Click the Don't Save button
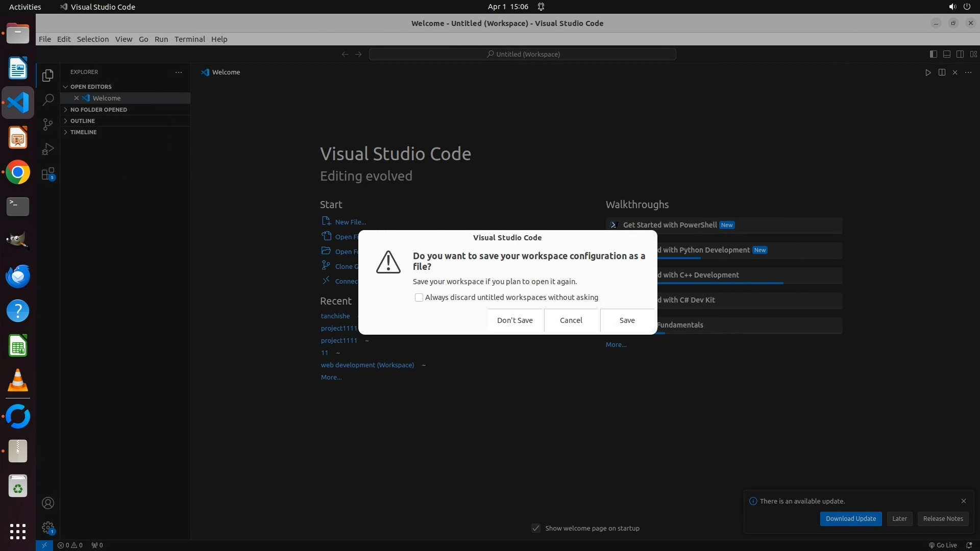Viewport: 980px width, 551px height. point(514,320)
